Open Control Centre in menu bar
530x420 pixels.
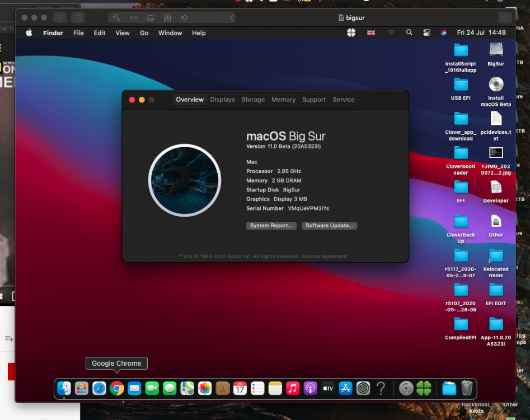click(x=426, y=32)
